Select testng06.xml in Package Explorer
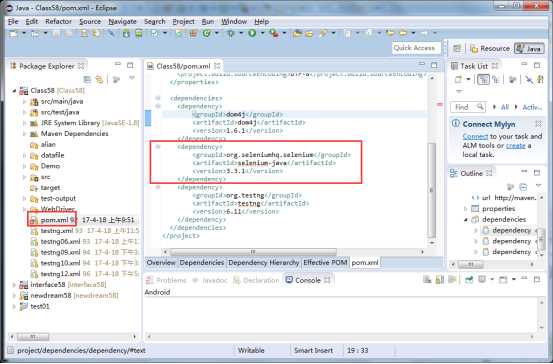Screen dimensions: 553x364 coord(60,242)
